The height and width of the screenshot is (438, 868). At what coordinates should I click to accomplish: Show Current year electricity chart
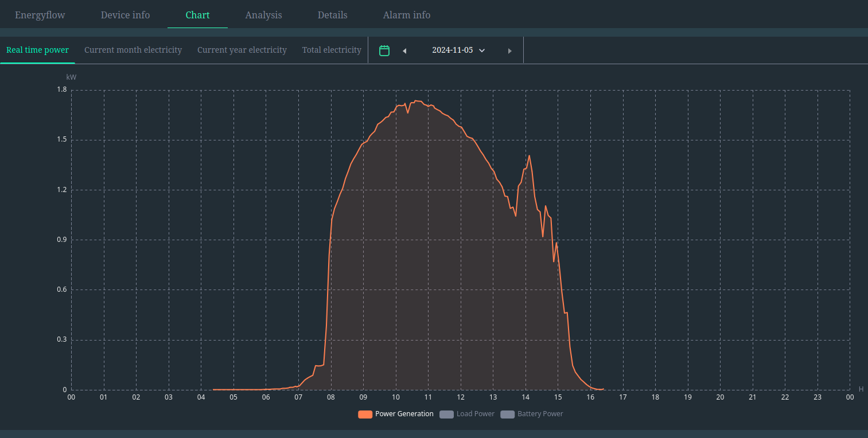(242, 50)
